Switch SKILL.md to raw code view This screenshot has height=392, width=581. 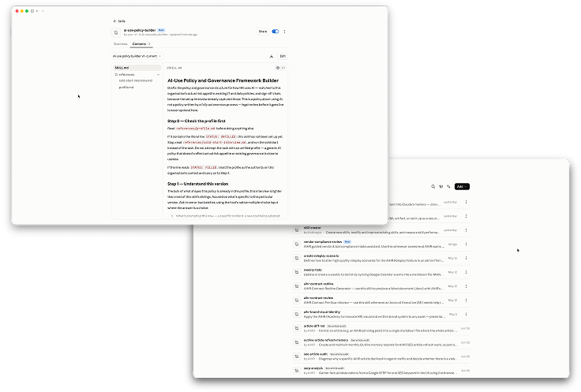(283, 68)
